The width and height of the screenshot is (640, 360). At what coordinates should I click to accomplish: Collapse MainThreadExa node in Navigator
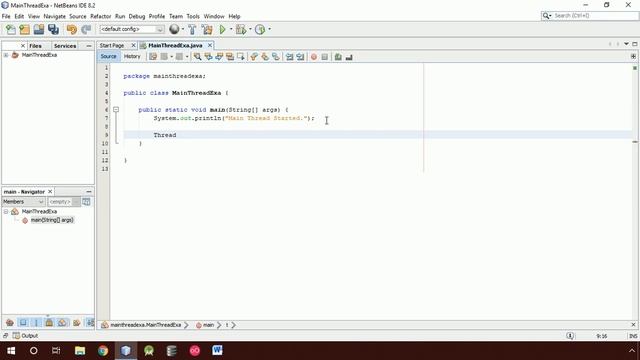pyautogui.click(x=6, y=211)
